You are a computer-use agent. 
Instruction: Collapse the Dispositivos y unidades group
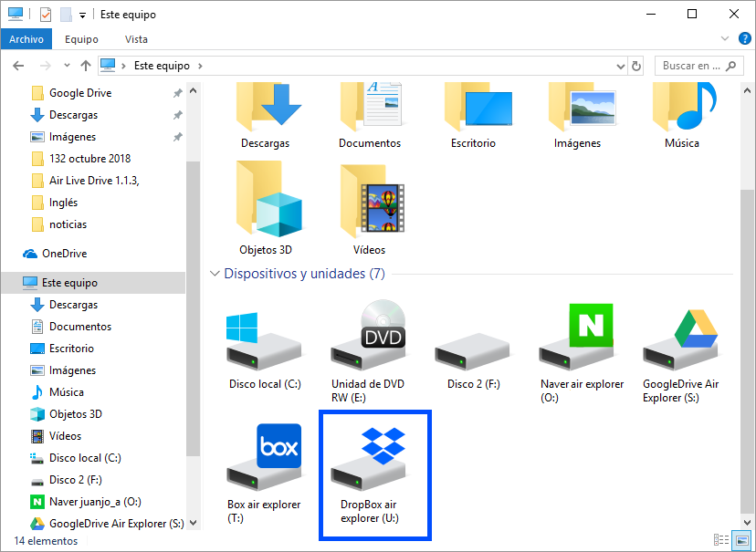[215, 274]
